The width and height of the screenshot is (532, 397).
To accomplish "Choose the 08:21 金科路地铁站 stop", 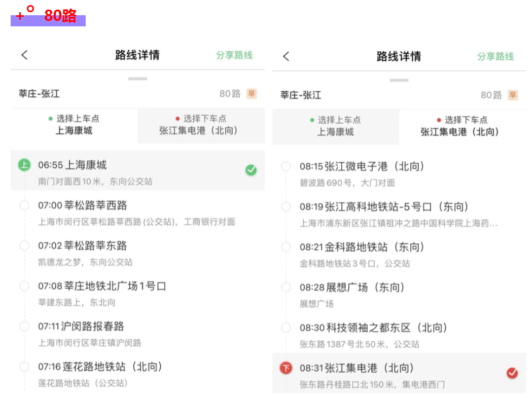I will pyautogui.click(x=362, y=247).
